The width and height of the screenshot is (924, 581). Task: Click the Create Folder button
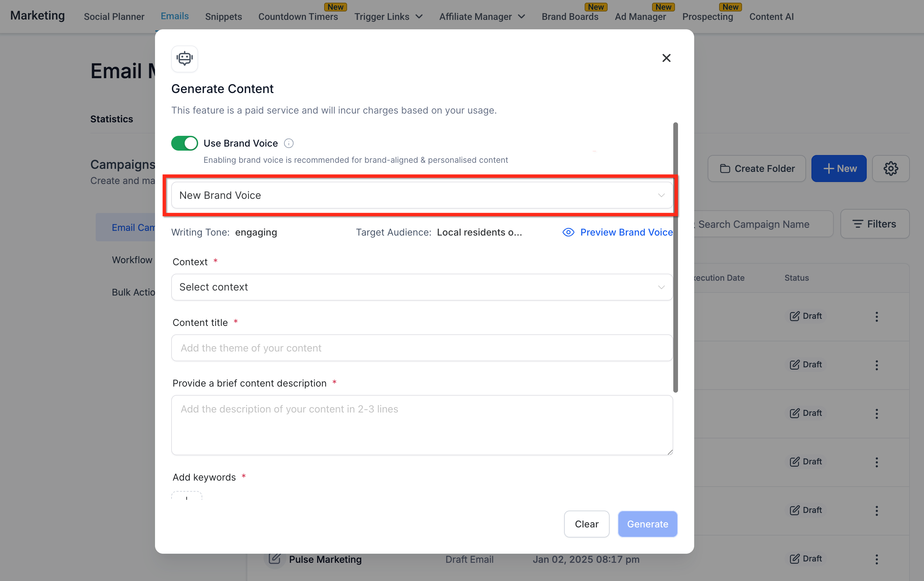point(756,169)
